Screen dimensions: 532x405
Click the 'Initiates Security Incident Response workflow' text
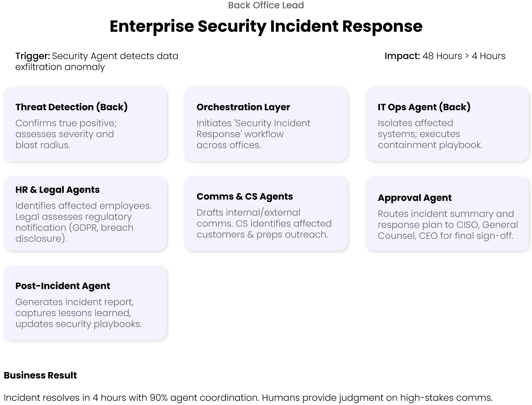(x=253, y=134)
